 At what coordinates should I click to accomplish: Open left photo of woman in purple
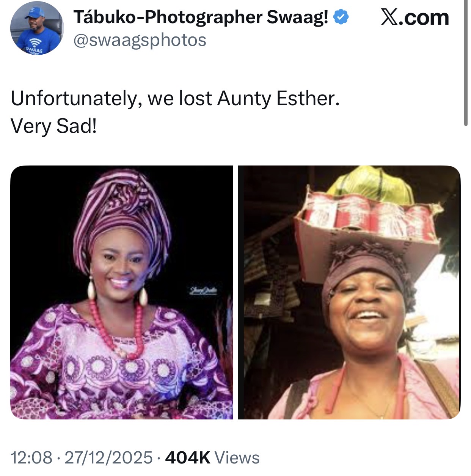pyautogui.click(x=121, y=292)
